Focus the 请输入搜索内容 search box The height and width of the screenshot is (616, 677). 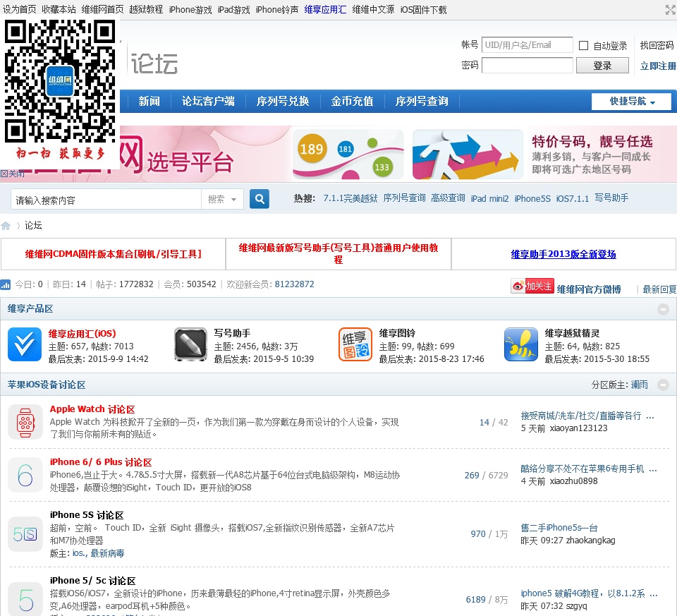106,199
